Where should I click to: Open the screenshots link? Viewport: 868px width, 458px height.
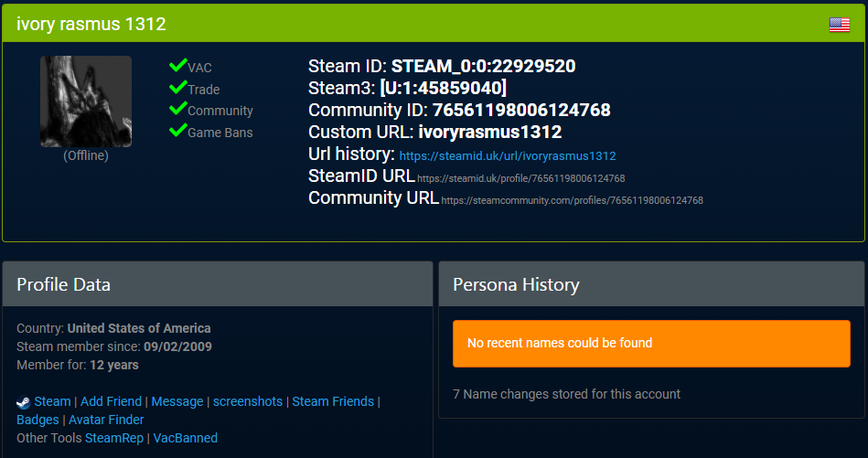click(x=248, y=401)
